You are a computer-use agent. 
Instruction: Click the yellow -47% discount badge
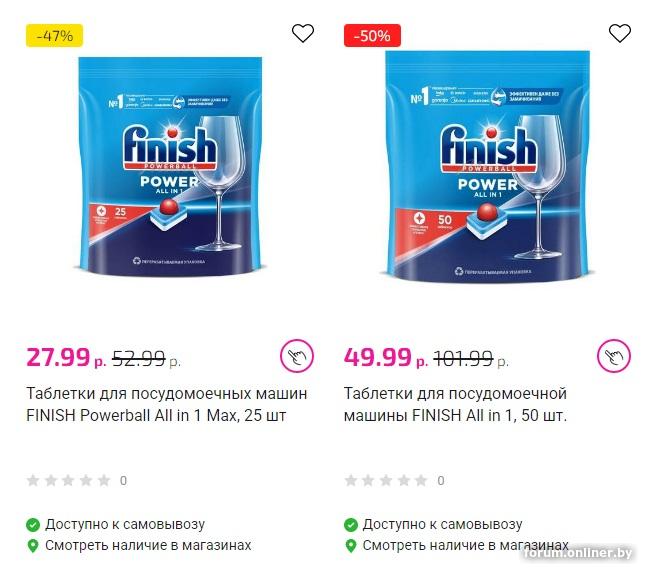(54, 36)
